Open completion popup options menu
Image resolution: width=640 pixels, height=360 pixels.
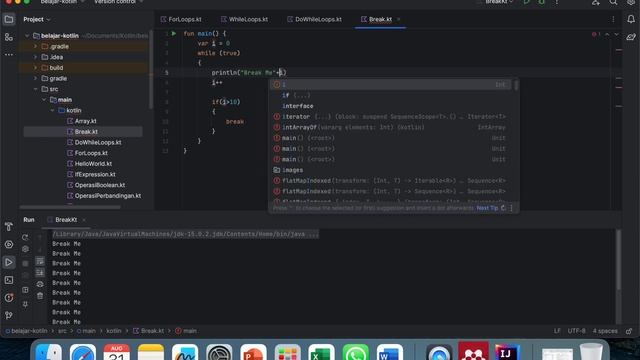511,208
